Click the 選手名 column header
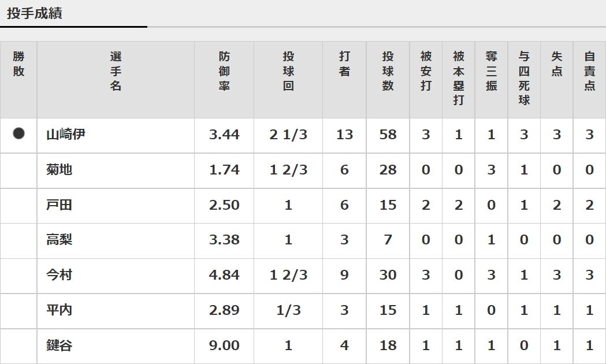This screenshot has height=364, width=606. (116, 71)
